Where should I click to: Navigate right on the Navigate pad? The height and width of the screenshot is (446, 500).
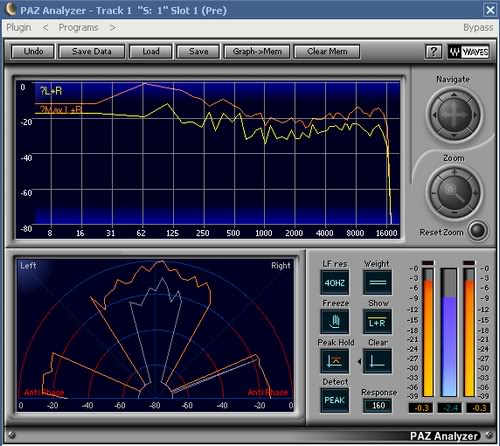[474, 115]
